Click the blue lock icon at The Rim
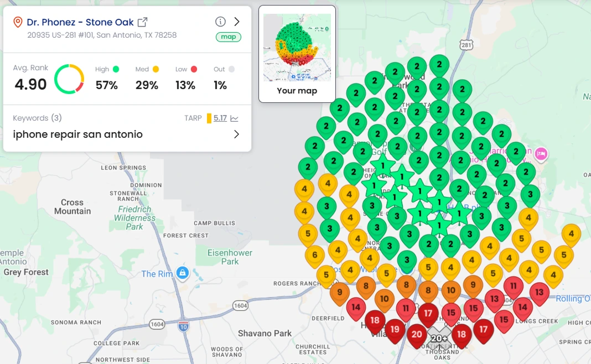 pos(183,272)
